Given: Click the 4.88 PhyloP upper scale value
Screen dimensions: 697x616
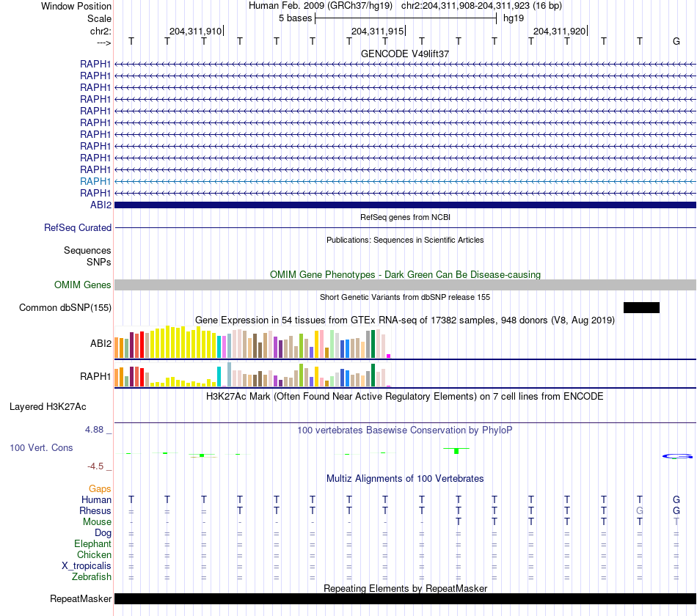Looking at the screenshot, I should coord(94,430).
